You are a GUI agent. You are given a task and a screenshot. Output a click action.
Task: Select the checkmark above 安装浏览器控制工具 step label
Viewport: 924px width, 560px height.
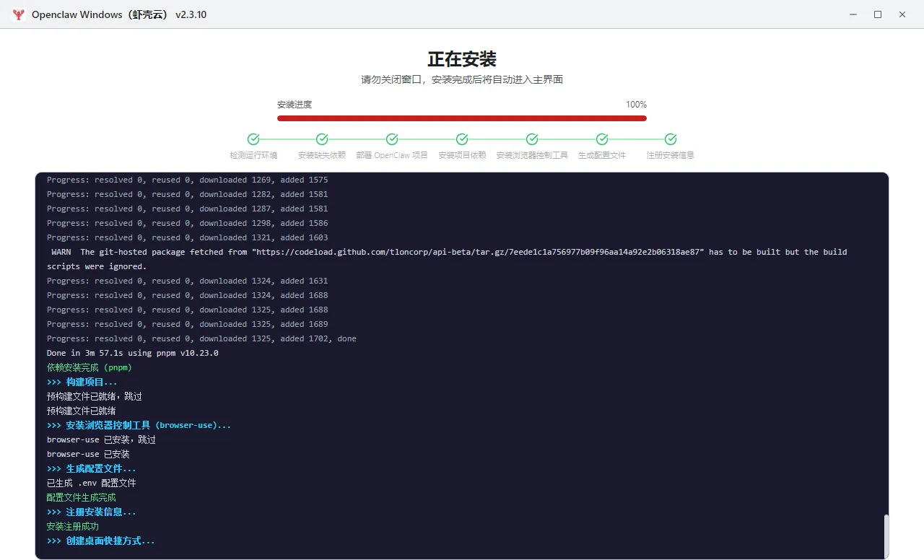coord(532,139)
